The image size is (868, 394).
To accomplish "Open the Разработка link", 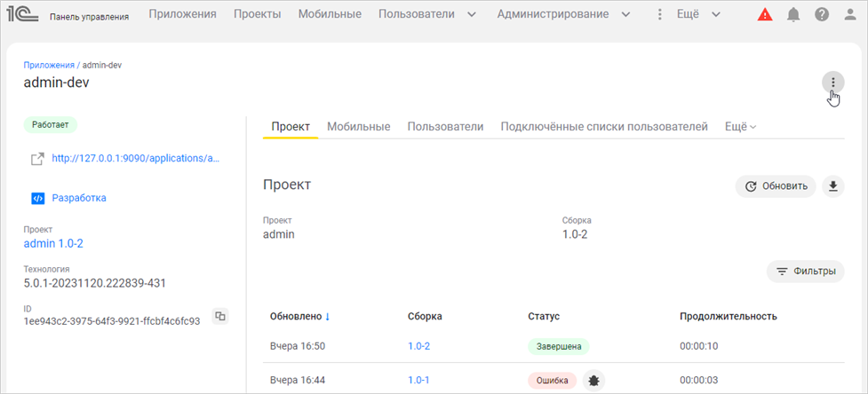I will coord(78,198).
